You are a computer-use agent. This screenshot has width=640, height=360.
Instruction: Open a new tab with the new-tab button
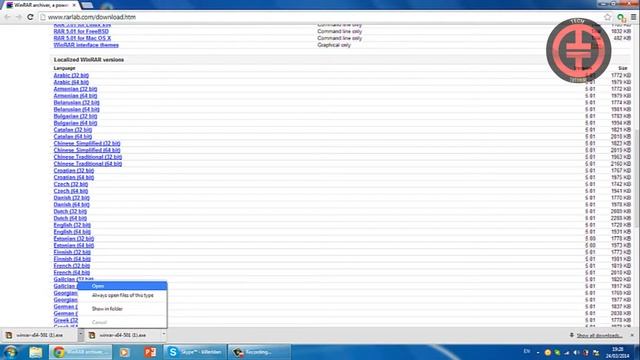(x=87, y=5)
